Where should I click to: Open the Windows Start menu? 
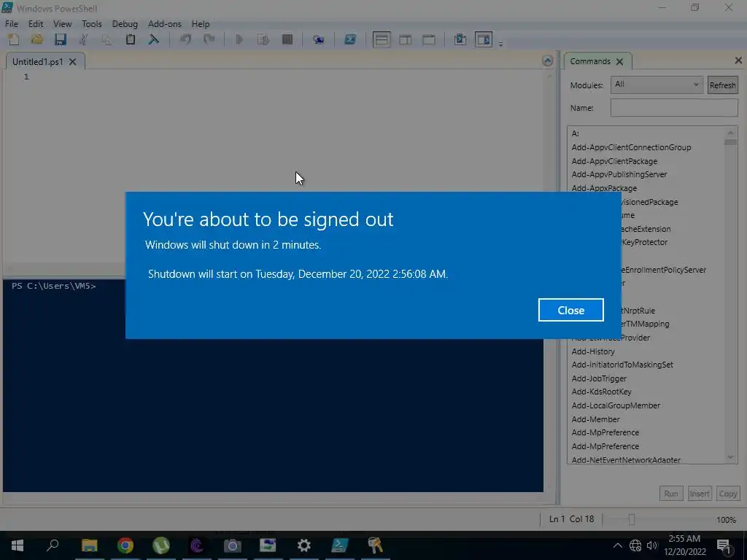pyautogui.click(x=18, y=545)
